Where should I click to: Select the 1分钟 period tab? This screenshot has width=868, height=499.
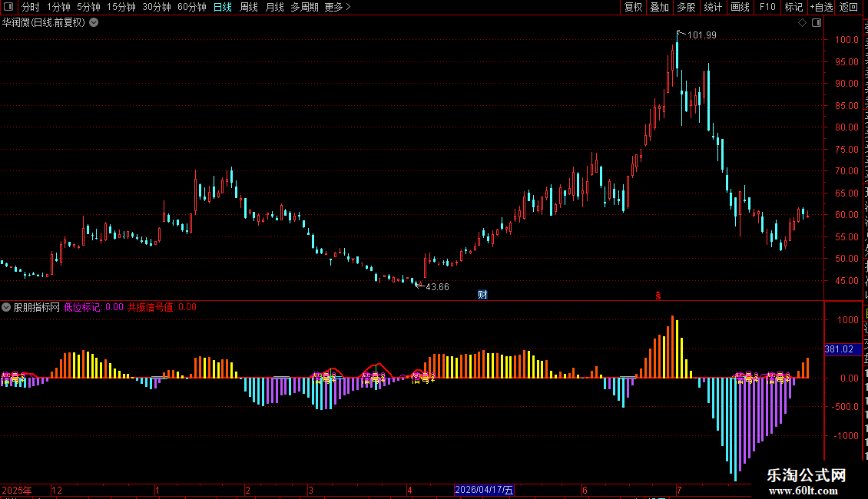(58, 7)
